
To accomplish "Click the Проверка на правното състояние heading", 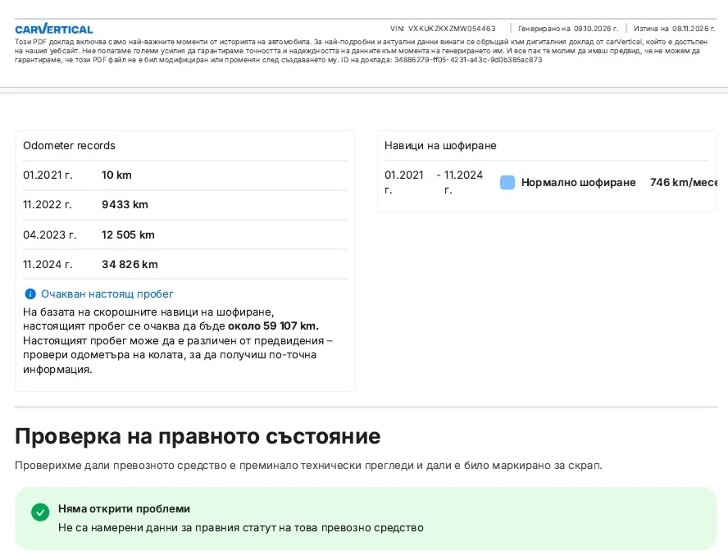I will coord(198,436).
